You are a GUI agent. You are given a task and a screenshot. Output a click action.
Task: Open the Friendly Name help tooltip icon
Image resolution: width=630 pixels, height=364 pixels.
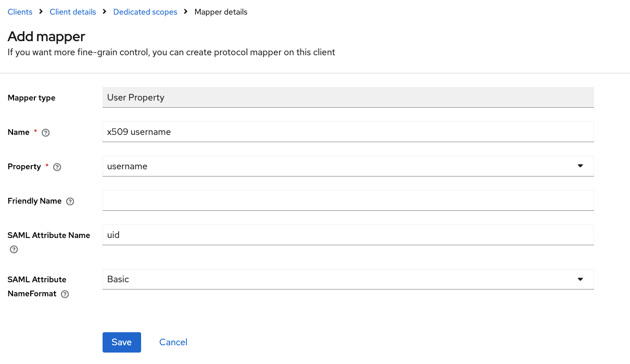70,202
